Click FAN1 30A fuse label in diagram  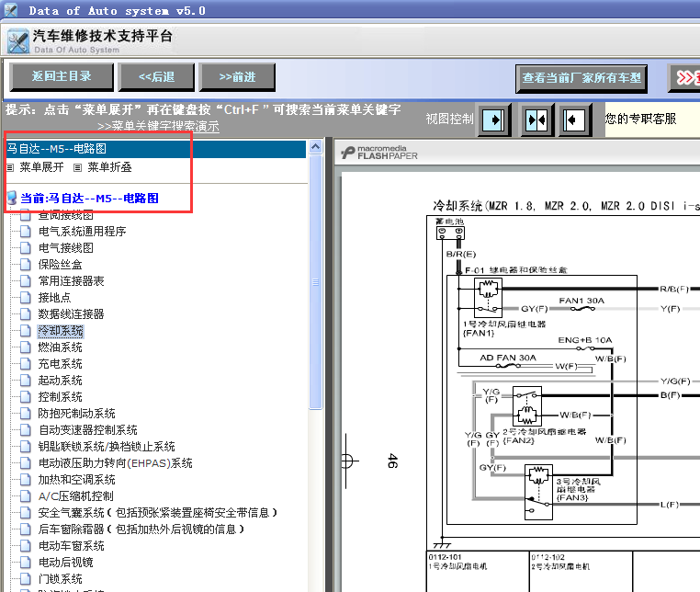[581, 301]
